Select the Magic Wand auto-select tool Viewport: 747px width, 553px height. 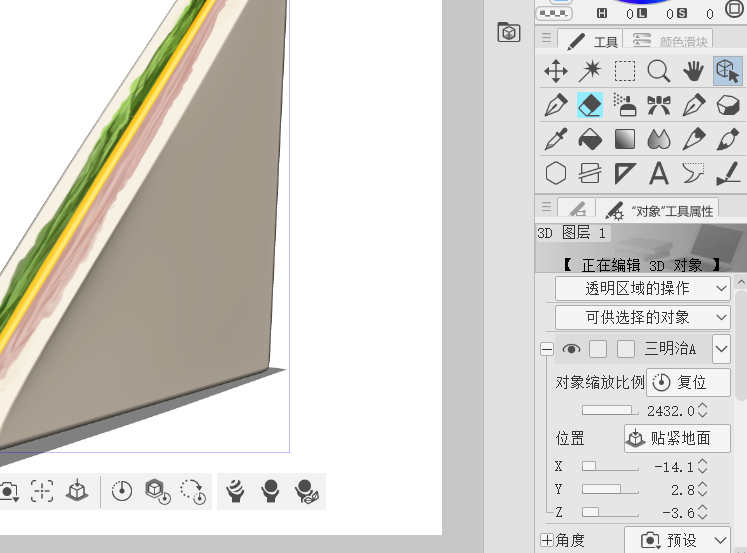click(x=590, y=71)
